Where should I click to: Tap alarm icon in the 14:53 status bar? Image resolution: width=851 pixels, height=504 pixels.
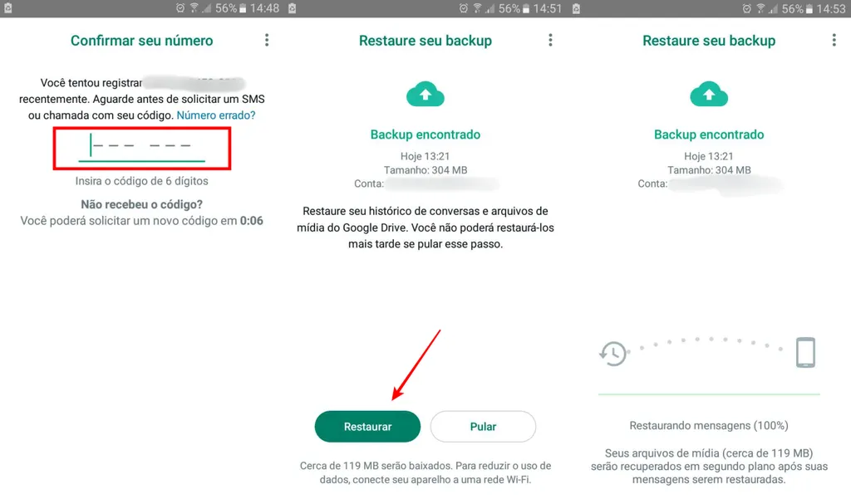tap(747, 8)
